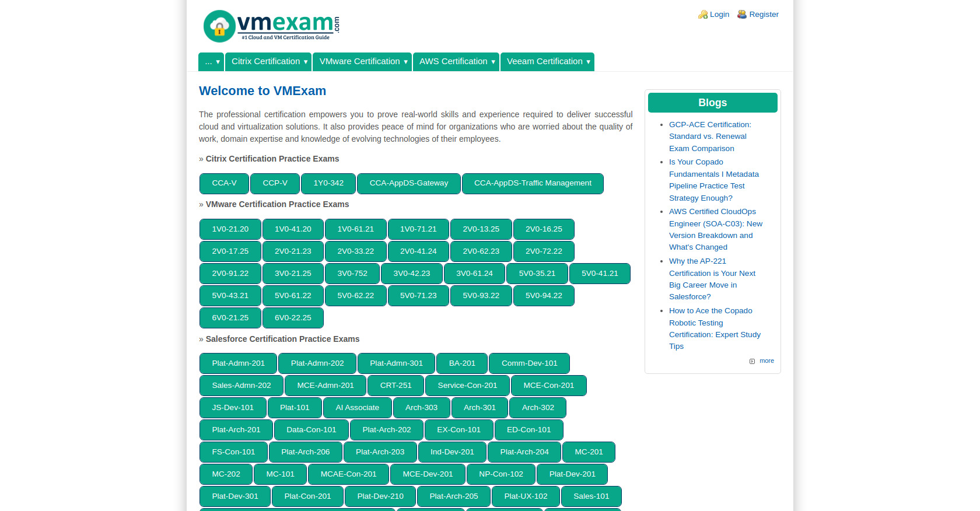Click the Blogs panel header
The width and height of the screenshot is (980, 511).
click(x=712, y=103)
